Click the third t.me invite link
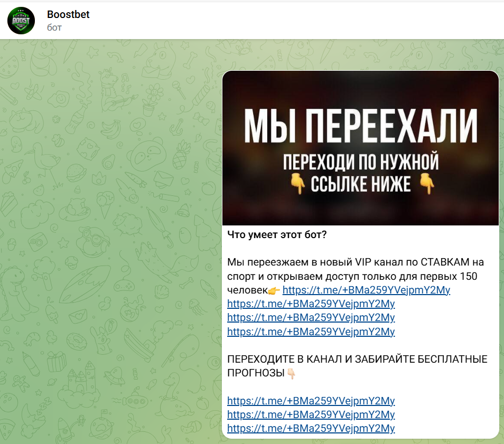The height and width of the screenshot is (444, 504). point(311,317)
